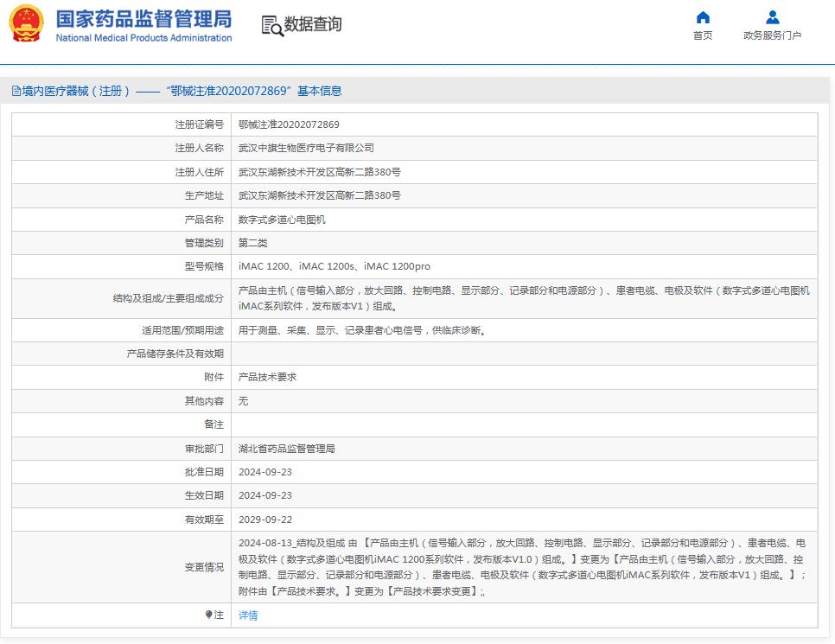
Task: Click the National Medical Products Administration emblem logo
Action: tap(24, 23)
